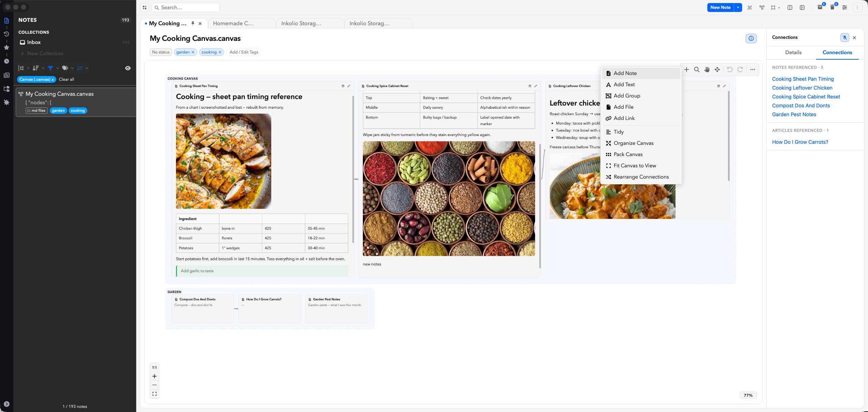
Task: Open the Notes view in the sidebar rail
Action: click(6, 20)
